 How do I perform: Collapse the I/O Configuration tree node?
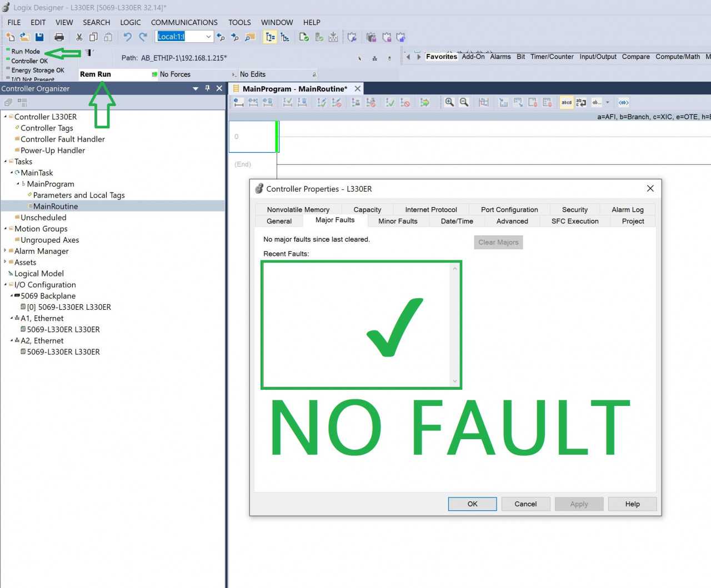(6, 285)
